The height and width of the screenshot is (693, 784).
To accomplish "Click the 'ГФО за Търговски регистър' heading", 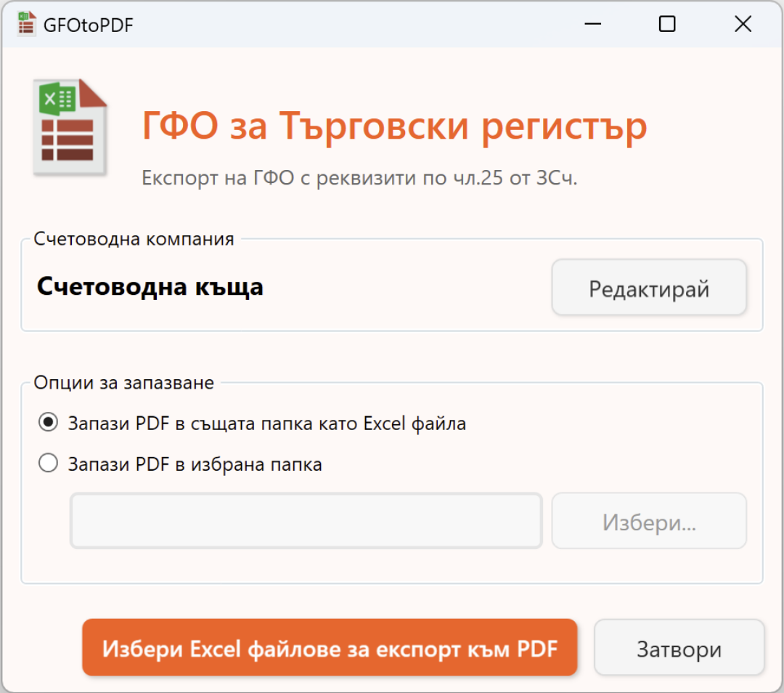I will (394, 126).
